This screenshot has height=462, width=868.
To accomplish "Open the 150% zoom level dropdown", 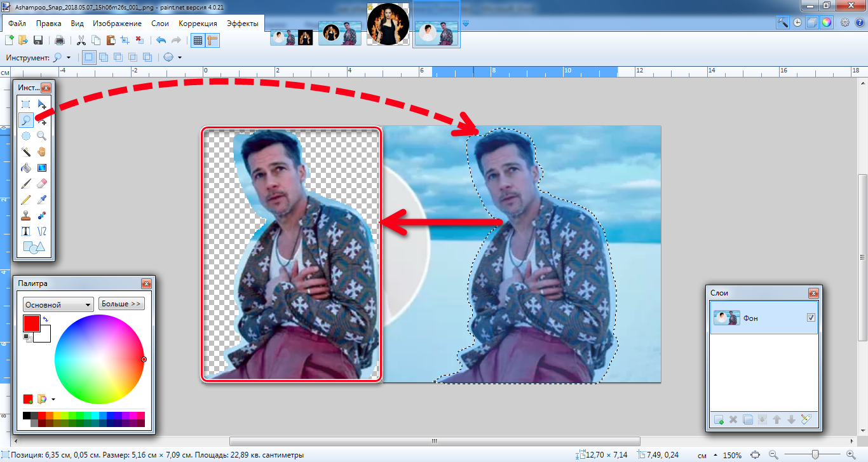I will pyautogui.click(x=732, y=455).
